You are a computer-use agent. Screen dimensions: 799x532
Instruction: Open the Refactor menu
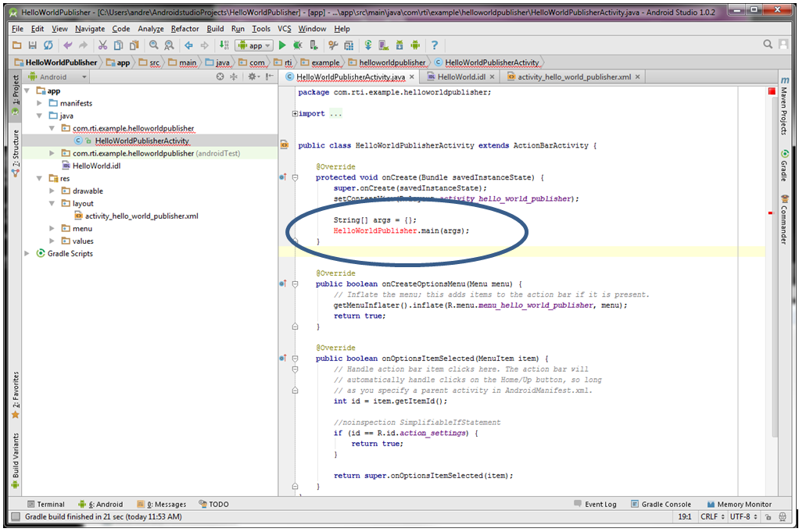pyautogui.click(x=185, y=29)
